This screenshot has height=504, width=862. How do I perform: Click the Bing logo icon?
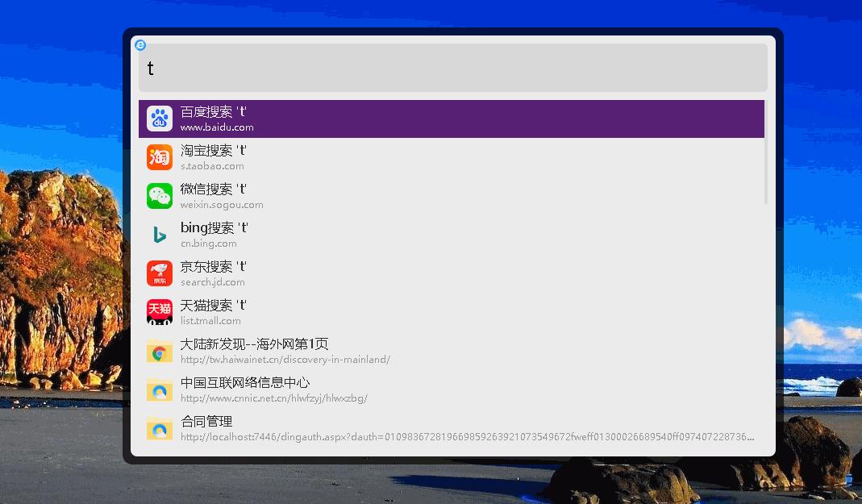(159, 235)
